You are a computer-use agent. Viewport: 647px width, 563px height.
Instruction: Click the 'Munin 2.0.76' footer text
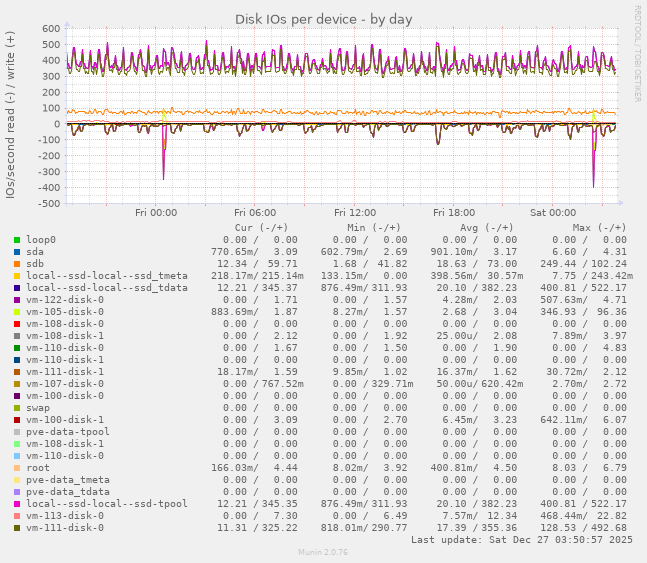point(323,552)
